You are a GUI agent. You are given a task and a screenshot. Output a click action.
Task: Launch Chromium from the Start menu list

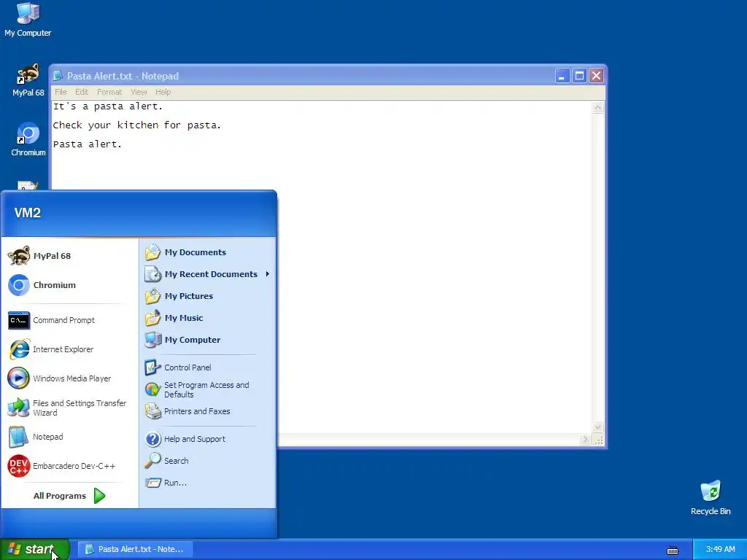coord(70,285)
